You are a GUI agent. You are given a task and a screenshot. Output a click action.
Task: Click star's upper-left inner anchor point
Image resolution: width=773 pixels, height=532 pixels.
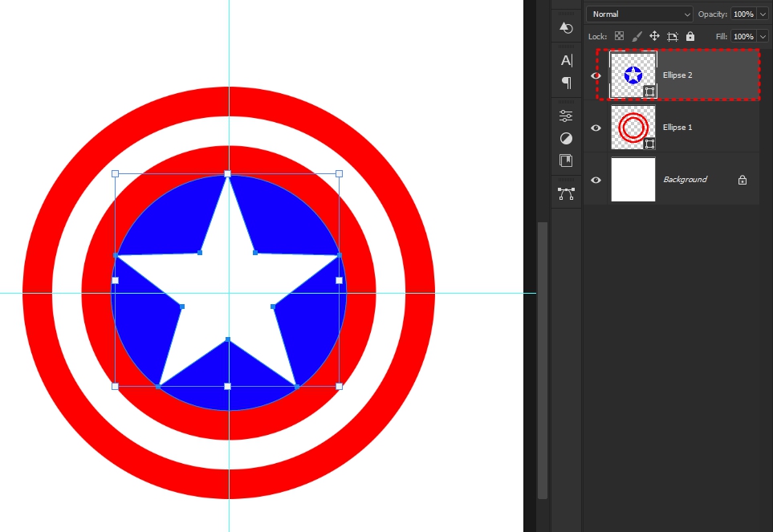point(200,253)
